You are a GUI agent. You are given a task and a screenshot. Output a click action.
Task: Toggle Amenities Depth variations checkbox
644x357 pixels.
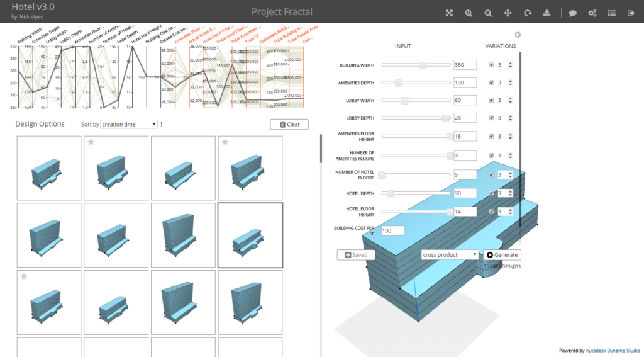[x=491, y=82]
